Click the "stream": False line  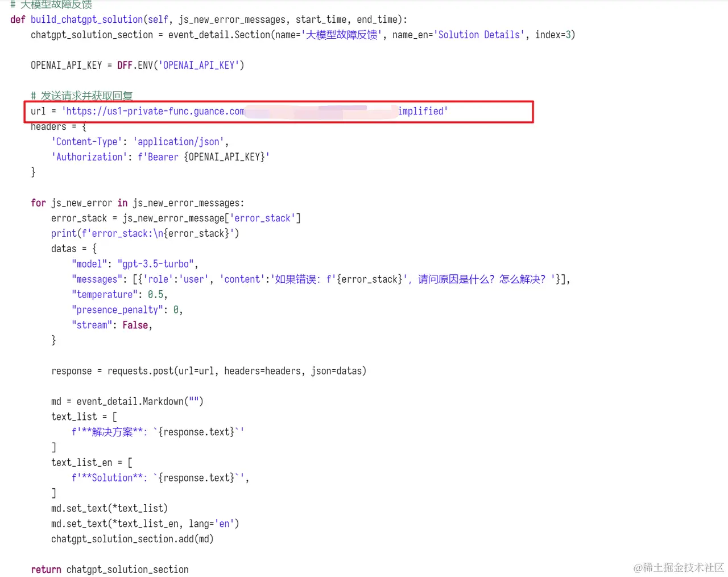tap(112, 325)
